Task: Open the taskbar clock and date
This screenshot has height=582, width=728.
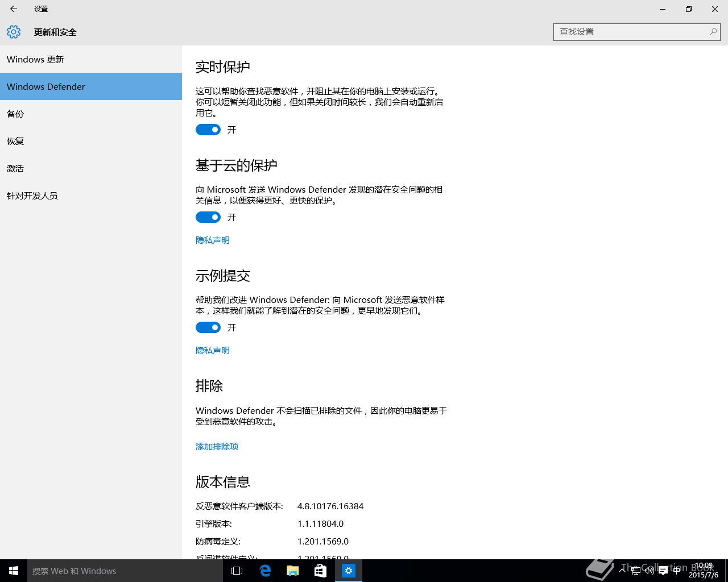Action: coord(704,571)
